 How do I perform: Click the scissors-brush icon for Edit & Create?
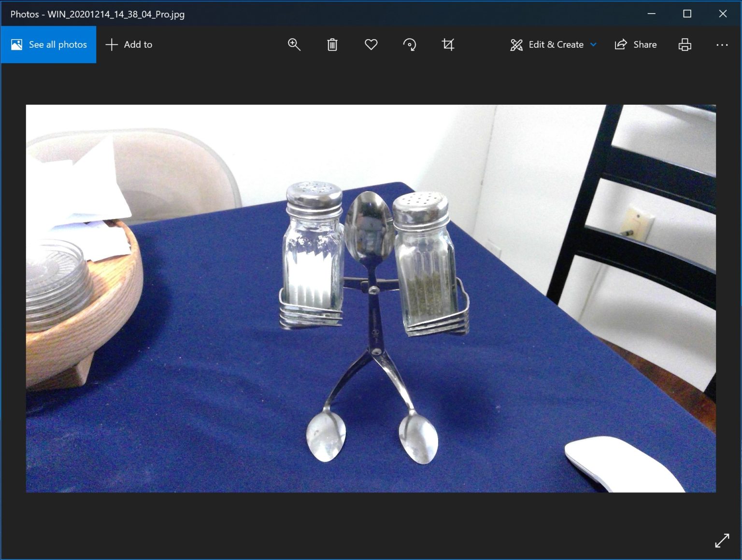[516, 44]
